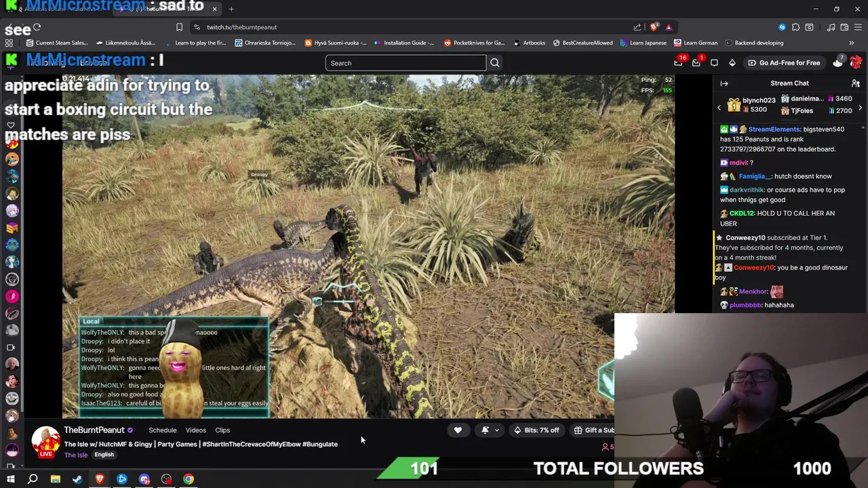Open the Learn Japanese bookmark

[x=642, y=43]
